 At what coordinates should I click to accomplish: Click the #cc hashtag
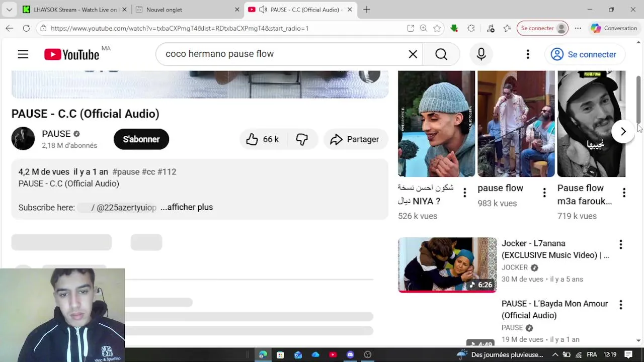(x=148, y=172)
